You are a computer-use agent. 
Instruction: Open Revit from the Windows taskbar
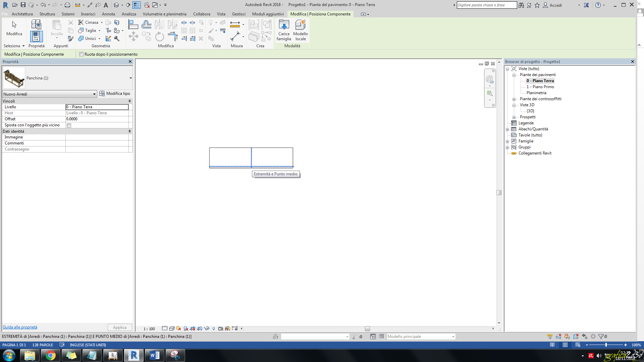133,355
